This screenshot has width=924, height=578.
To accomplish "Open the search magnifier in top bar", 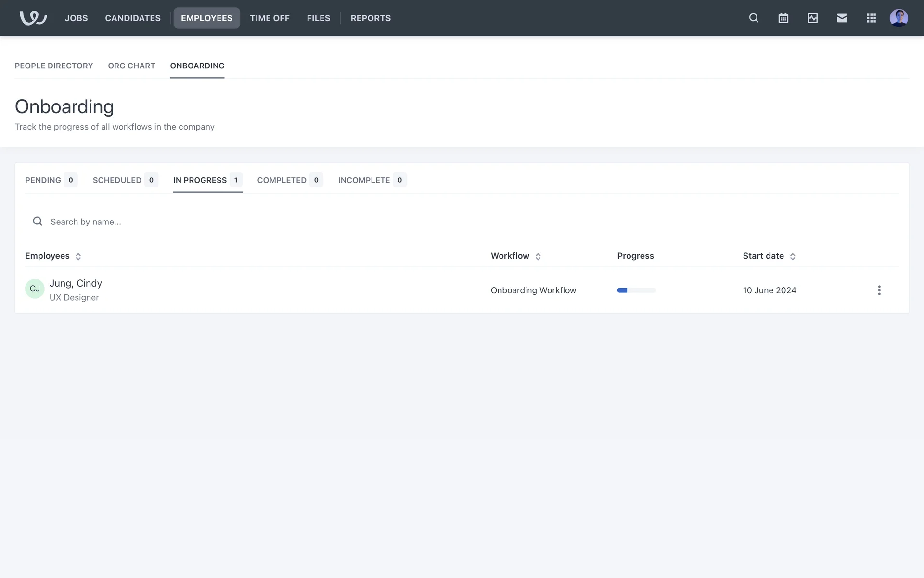I will [754, 18].
